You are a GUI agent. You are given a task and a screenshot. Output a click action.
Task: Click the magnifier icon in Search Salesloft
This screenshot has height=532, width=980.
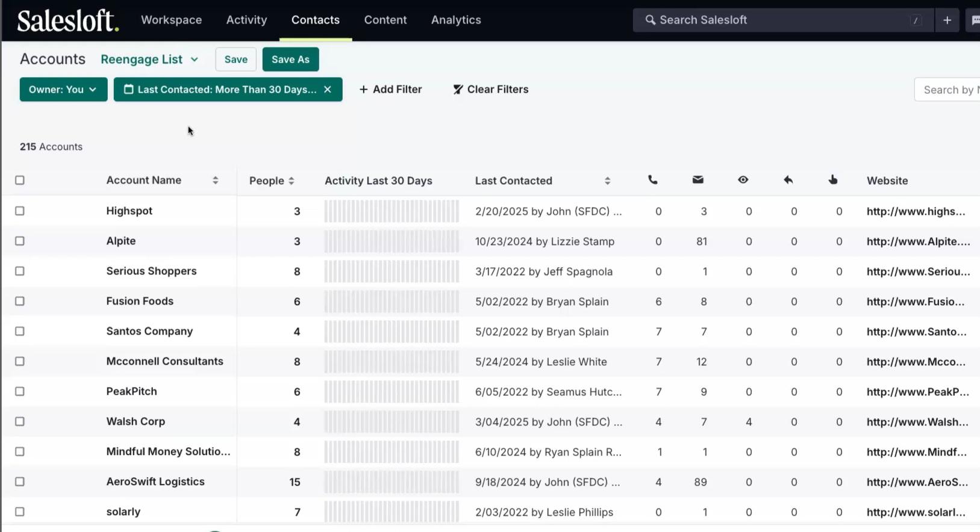tap(650, 20)
